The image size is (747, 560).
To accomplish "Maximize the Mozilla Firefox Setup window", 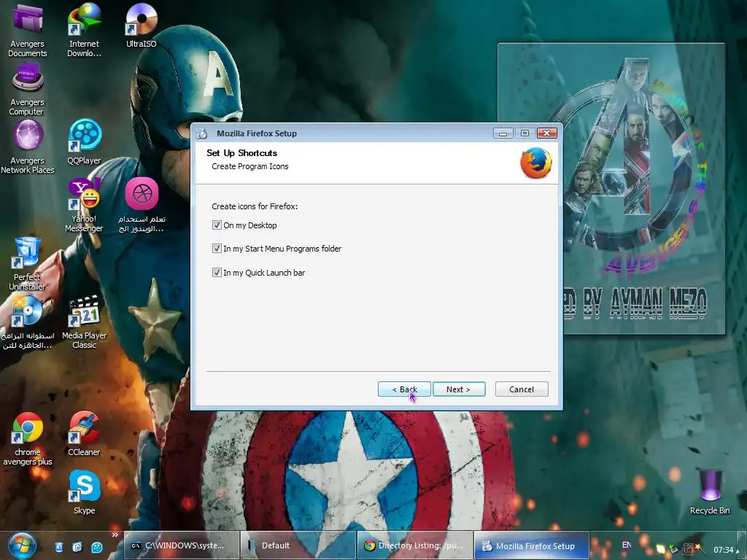I will (525, 133).
